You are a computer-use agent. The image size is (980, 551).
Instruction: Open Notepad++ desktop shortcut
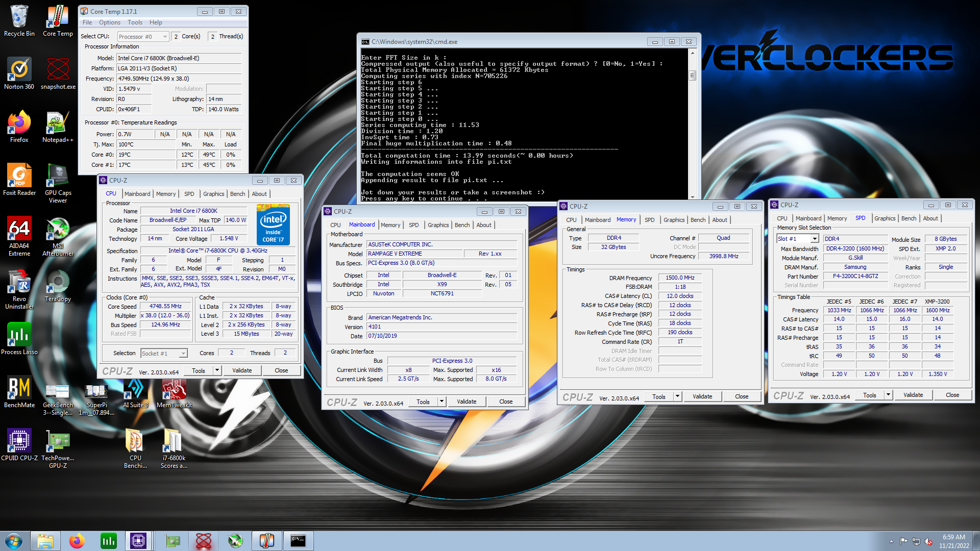58,127
